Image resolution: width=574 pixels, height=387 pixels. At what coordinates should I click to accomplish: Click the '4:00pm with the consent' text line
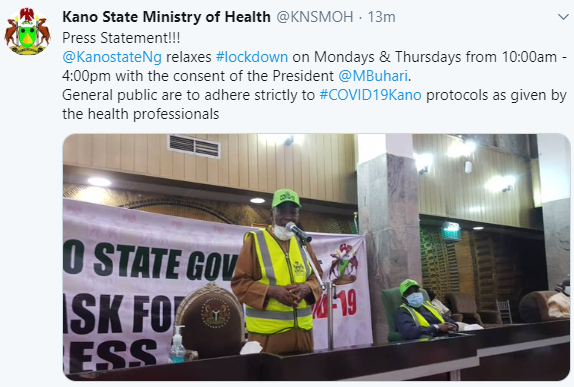[236, 76]
